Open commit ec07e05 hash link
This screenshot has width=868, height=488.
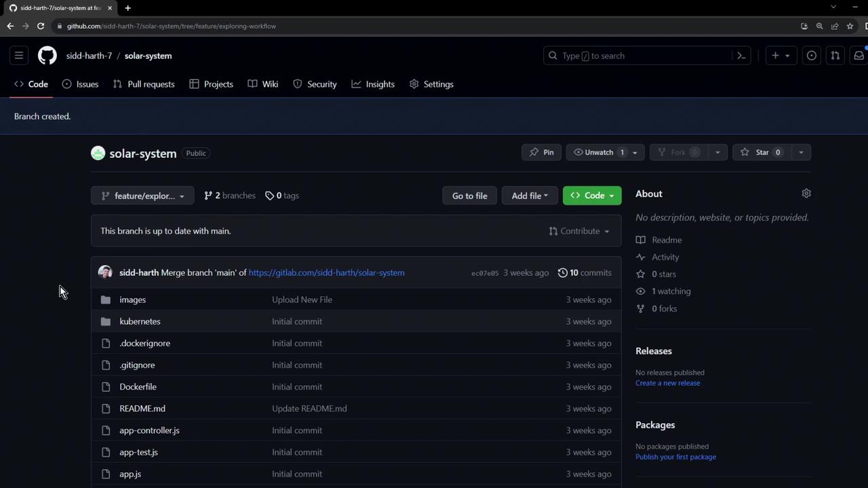[485, 273]
